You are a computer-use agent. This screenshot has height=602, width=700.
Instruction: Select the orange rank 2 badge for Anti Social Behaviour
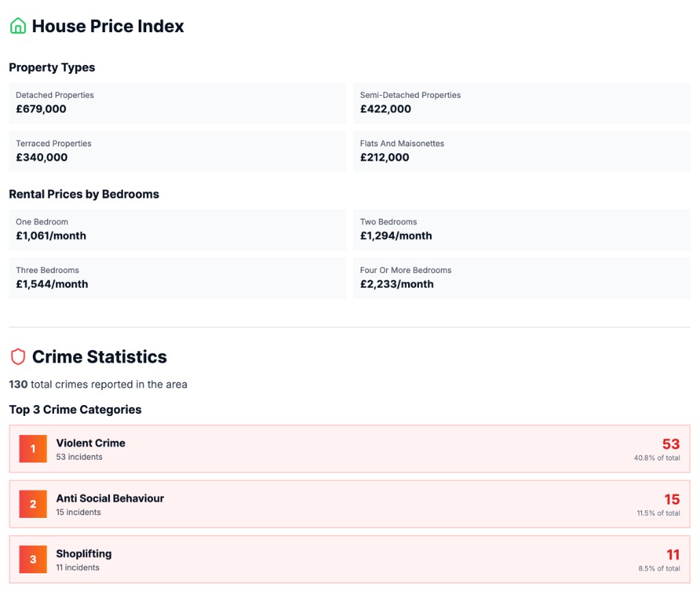(33, 504)
